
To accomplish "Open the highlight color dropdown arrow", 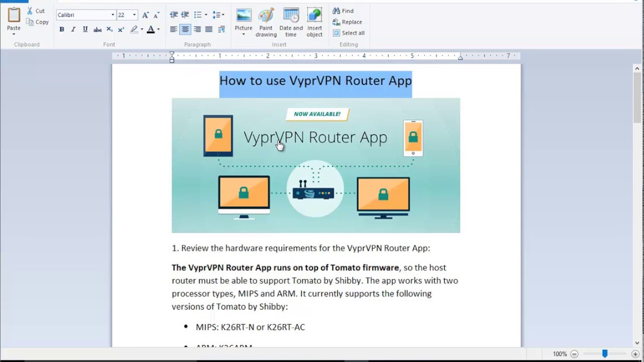I will [x=142, y=30].
